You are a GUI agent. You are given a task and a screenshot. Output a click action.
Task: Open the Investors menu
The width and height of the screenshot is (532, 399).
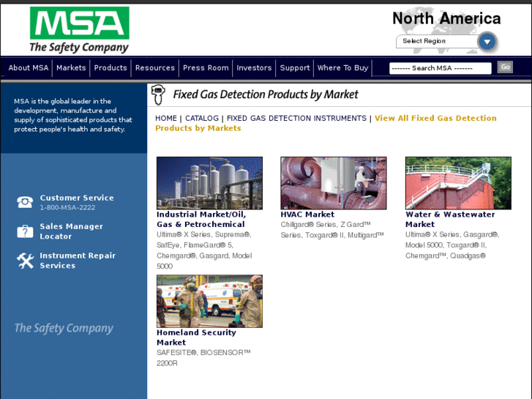(254, 68)
